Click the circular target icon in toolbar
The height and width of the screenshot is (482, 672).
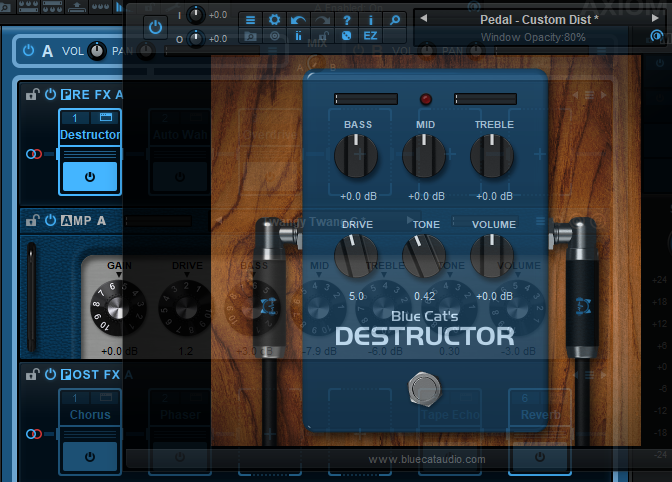point(274,36)
